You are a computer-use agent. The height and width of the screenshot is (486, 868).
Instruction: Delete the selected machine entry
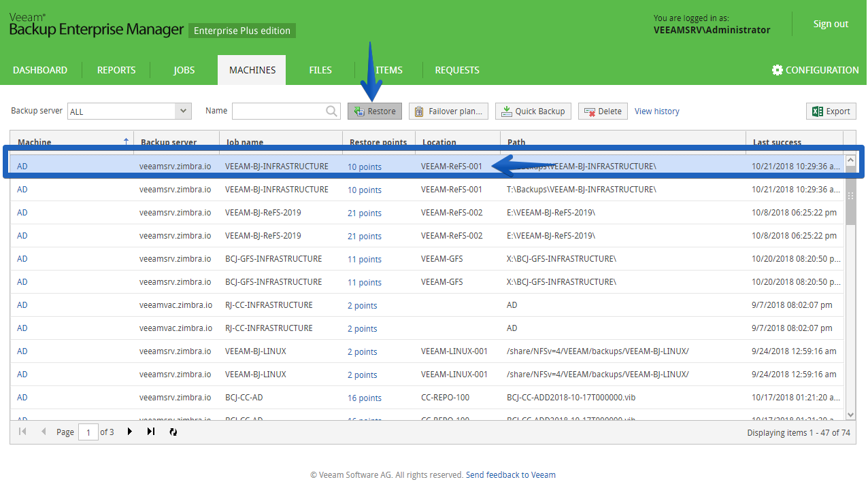[603, 111]
